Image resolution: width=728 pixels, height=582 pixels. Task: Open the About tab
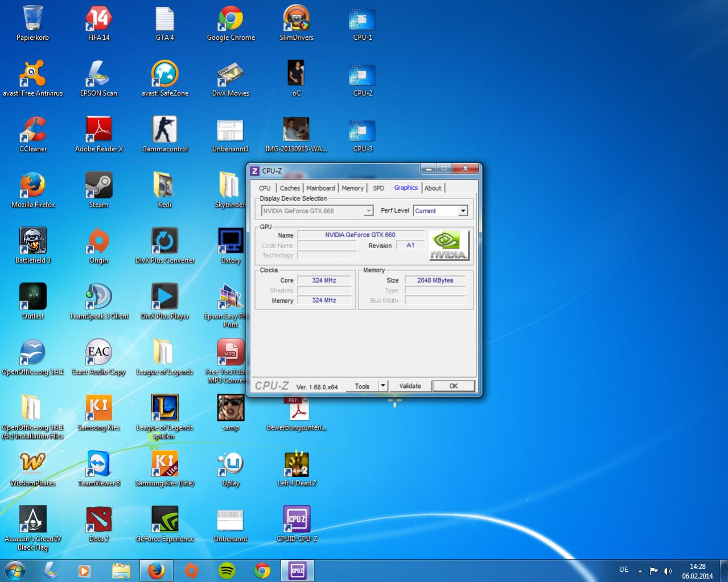[433, 188]
